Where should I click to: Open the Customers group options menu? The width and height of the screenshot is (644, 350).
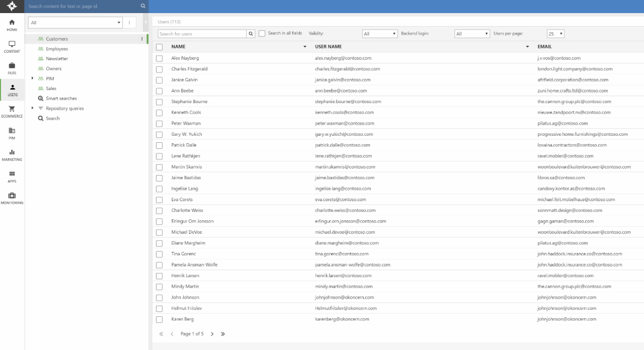142,39
